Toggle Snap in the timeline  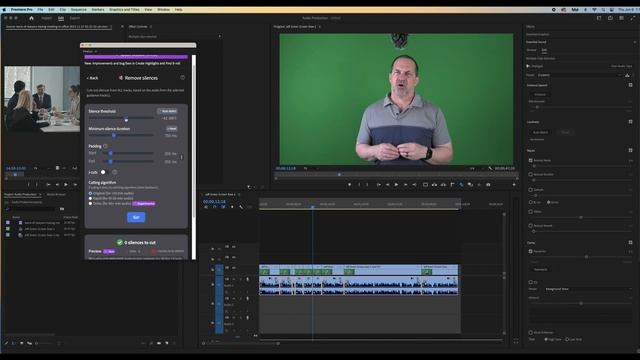click(x=215, y=207)
